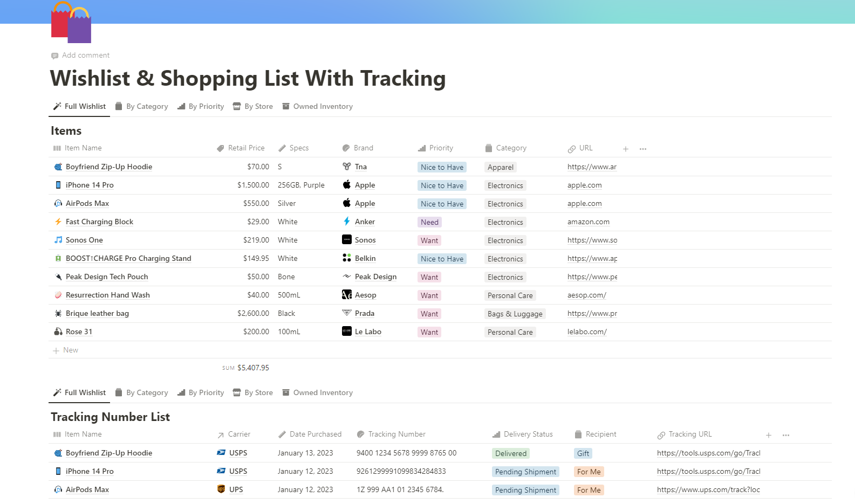Open Owned Inventory tab above Items
Image resolution: width=855 pixels, height=504 pixels.
point(317,106)
